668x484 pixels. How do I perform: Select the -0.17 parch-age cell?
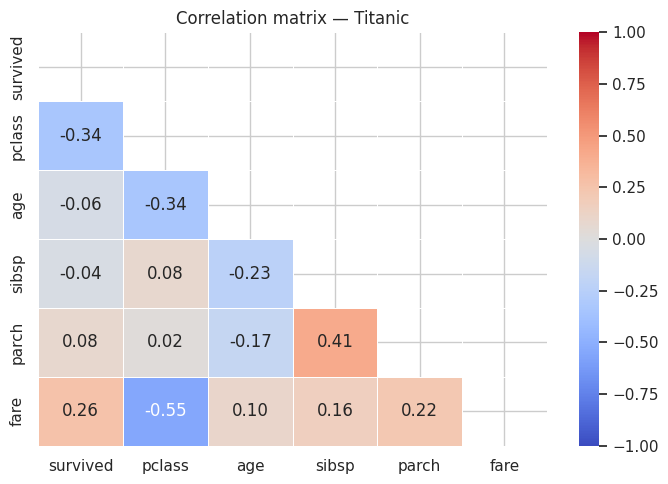(x=250, y=343)
